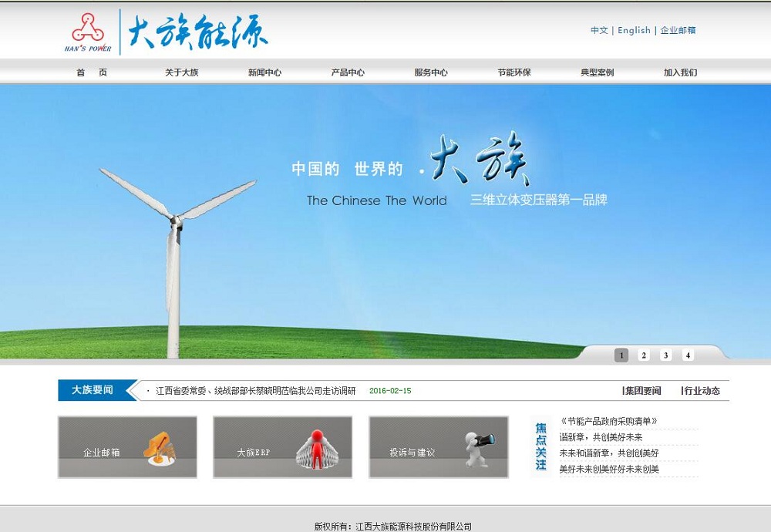Click the 焦点关注 vertical heading

pyautogui.click(x=541, y=446)
